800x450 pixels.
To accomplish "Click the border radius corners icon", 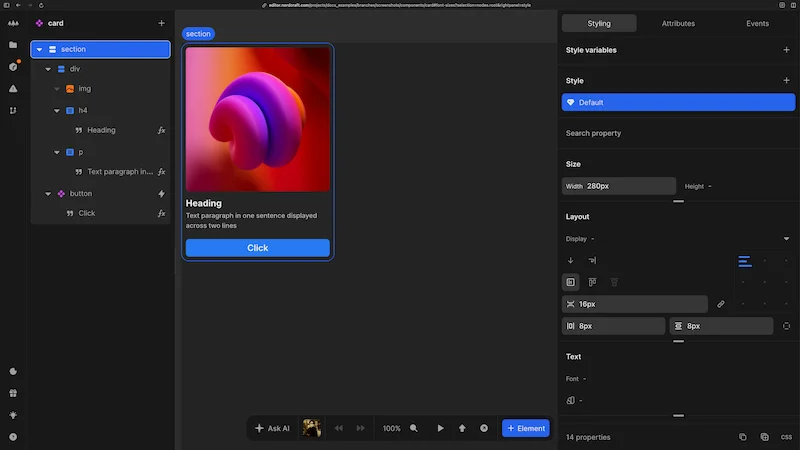I will (x=786, y=326).
